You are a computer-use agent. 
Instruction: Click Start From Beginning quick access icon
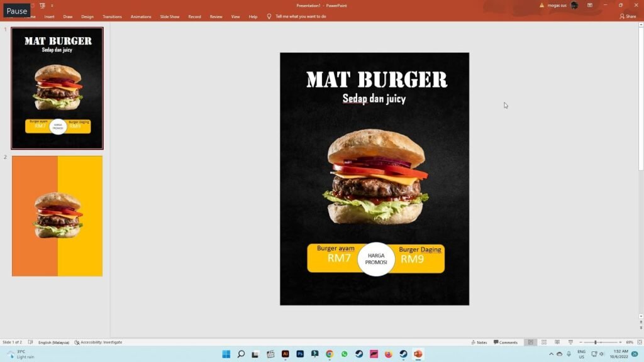[42, 5]
